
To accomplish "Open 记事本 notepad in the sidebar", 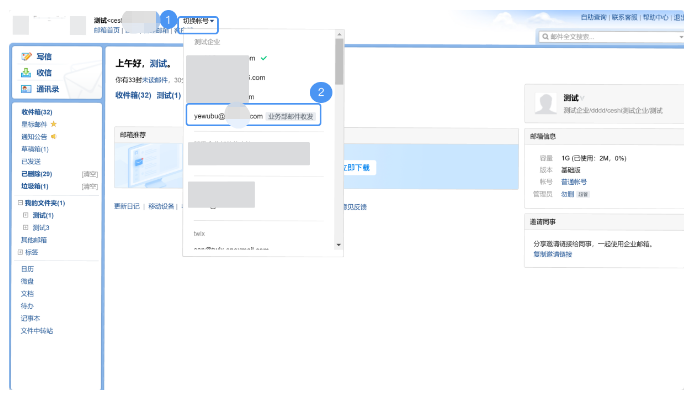I will pos(30,318).
